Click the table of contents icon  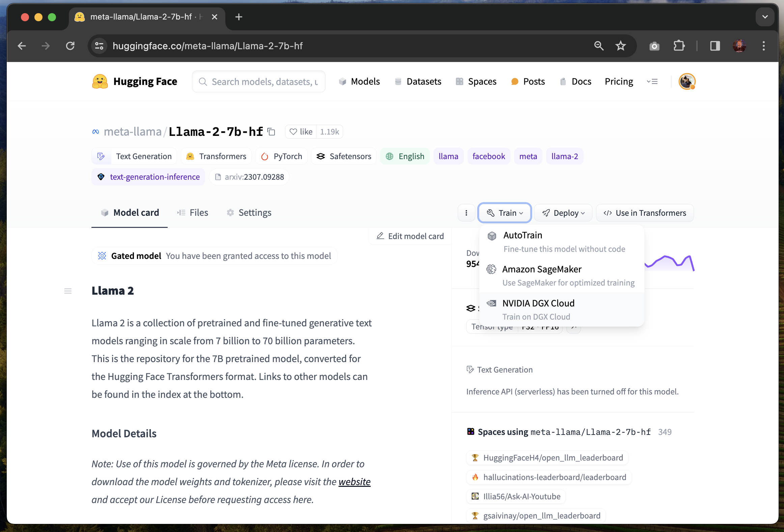(x=68, y=291)
